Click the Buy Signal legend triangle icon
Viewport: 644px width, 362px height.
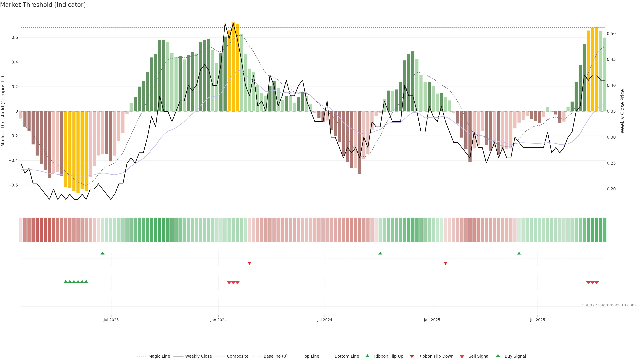point(498,356)
